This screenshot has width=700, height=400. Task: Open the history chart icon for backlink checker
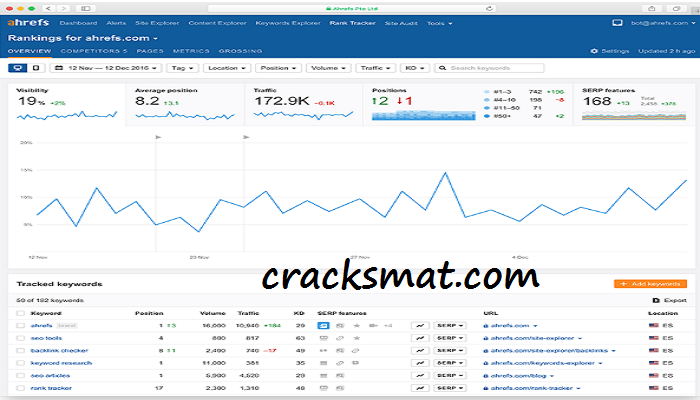click(x=420, y=350)
